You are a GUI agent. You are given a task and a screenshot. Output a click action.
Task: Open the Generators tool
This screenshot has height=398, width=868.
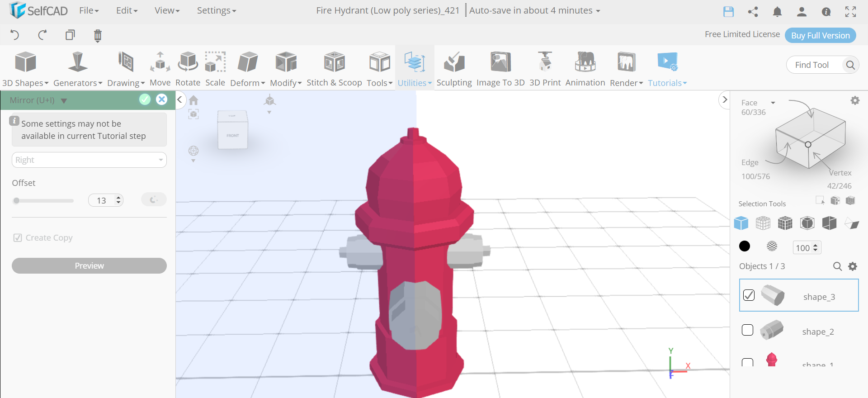point(78,69)
